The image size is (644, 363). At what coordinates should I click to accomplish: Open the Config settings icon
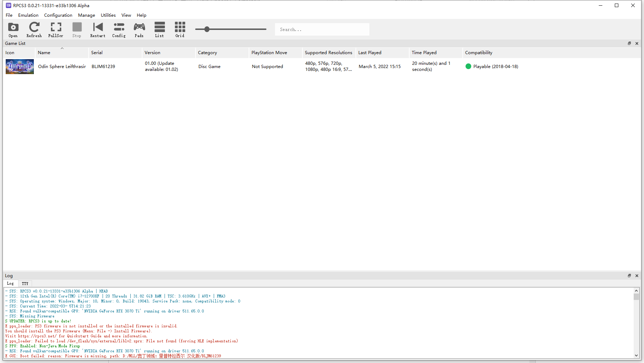point(119,30)
